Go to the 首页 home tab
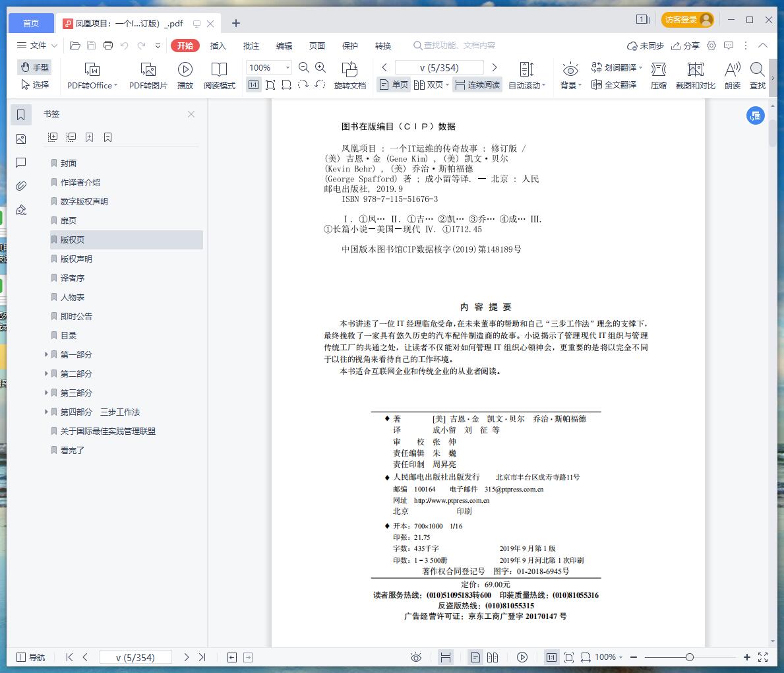Screen dimensions: 784x673 click(31, 23)
